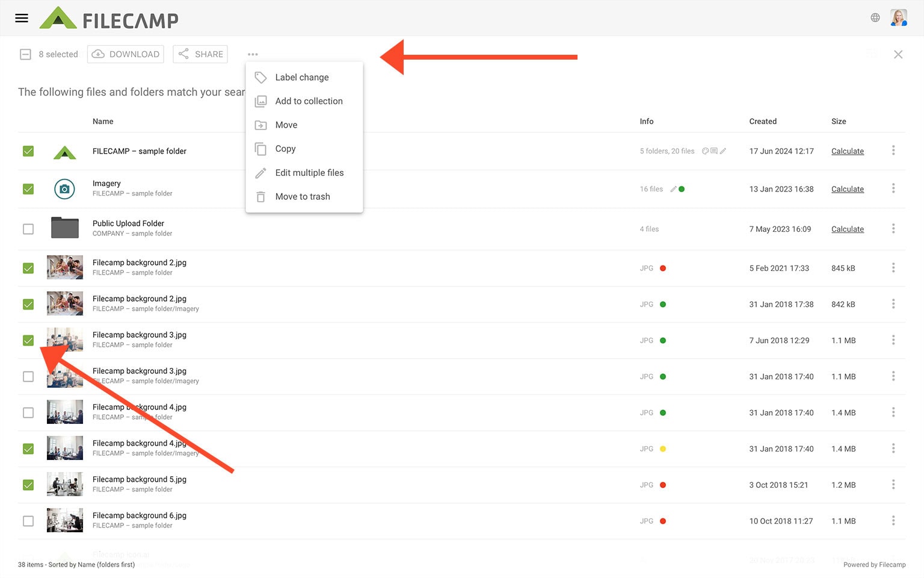Click the pencil icon in FILECAMP sample folder row

(723, 151)
